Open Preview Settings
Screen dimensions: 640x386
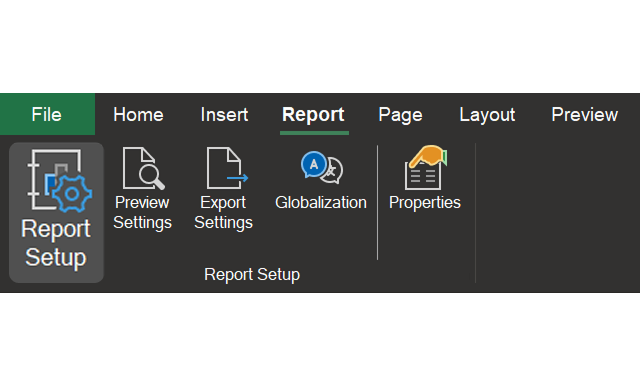142,189
